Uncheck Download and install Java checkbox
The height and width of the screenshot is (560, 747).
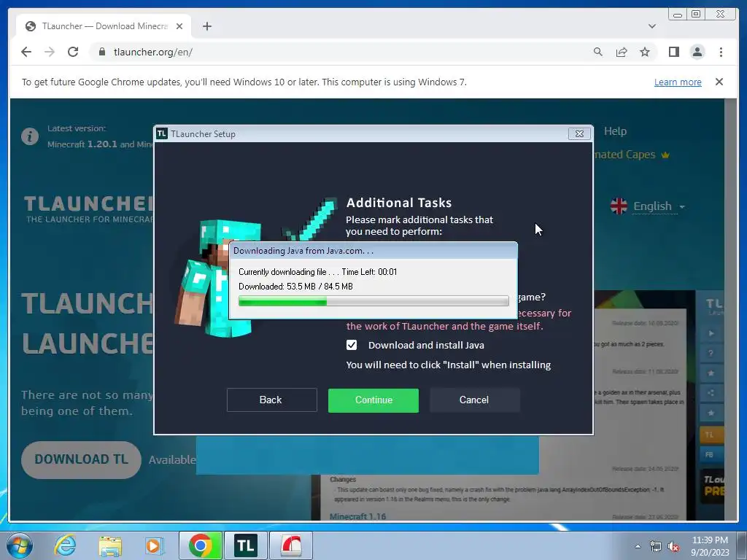point(352,345)
